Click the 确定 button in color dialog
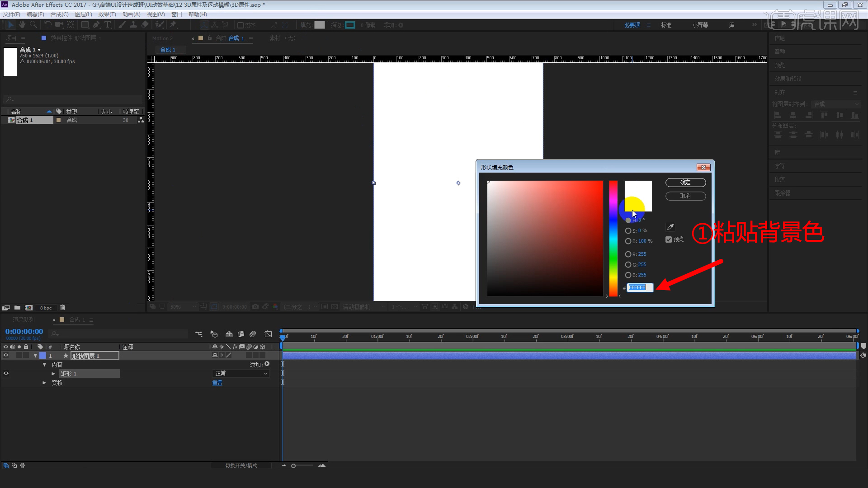Image resolution: width=868 pixels, height=488 pixels. tap(685, 183)
